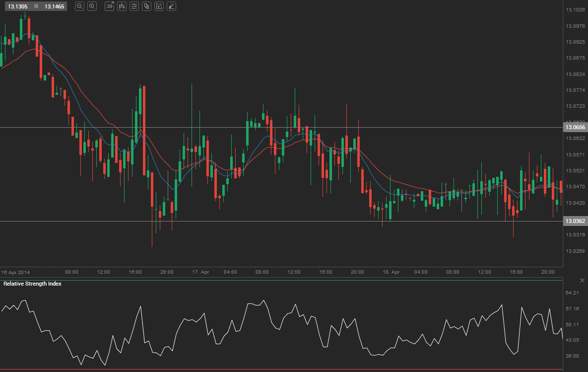Click the 13.1026 price axis value

coord(575,10)
